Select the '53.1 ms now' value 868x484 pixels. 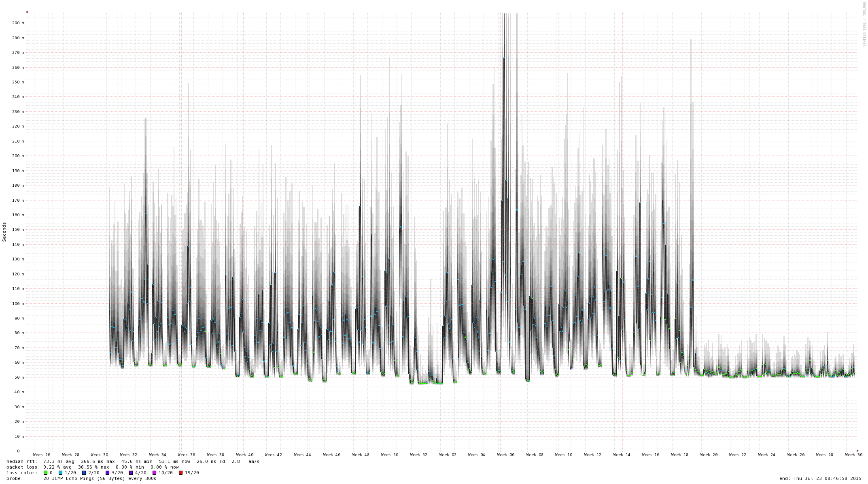pyautogui.click(x=174, y=461)
